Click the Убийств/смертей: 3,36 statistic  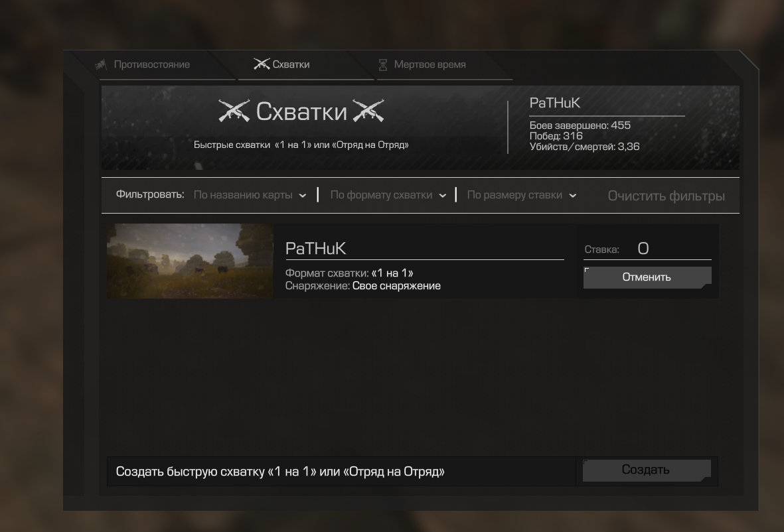point(584,147)
